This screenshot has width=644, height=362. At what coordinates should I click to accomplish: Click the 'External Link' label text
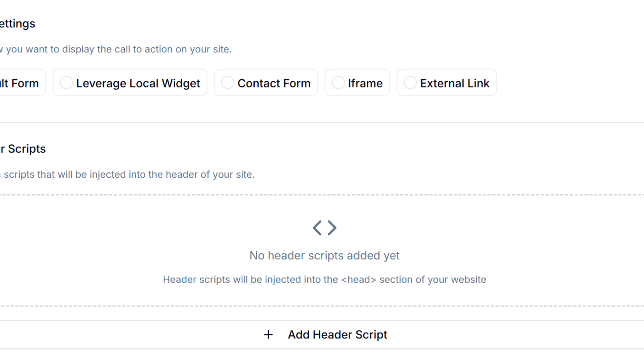tap(455, 83)
